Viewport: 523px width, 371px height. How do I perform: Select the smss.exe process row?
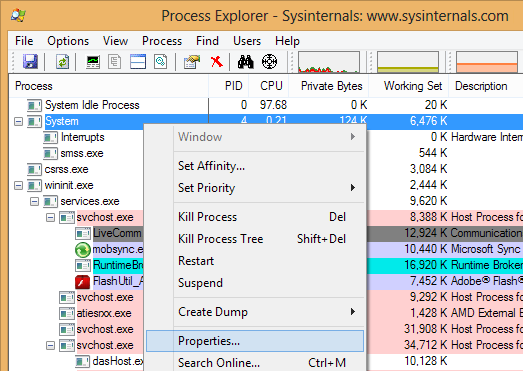click(82, 153)
